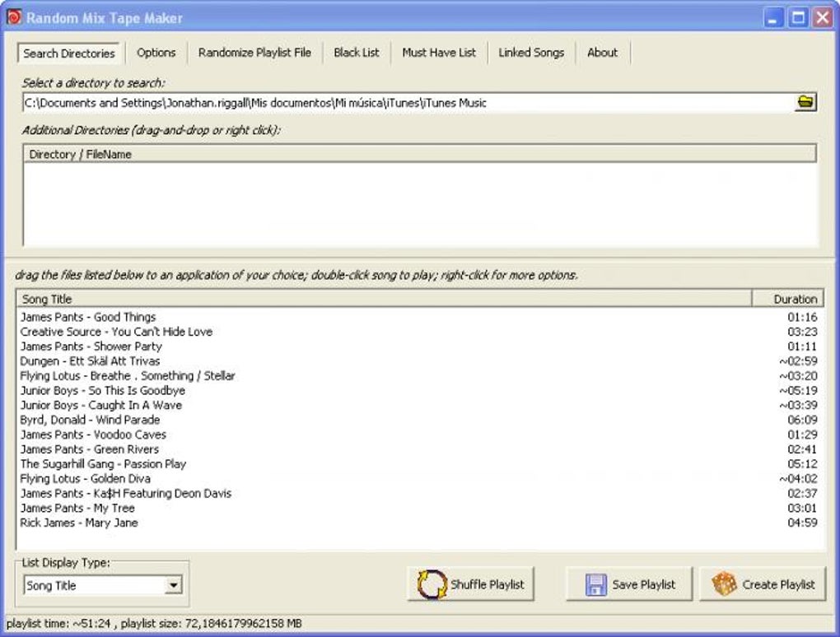
Task: Select the Must Have List tab
Action: pyautogui.click(x=439, y=53)
